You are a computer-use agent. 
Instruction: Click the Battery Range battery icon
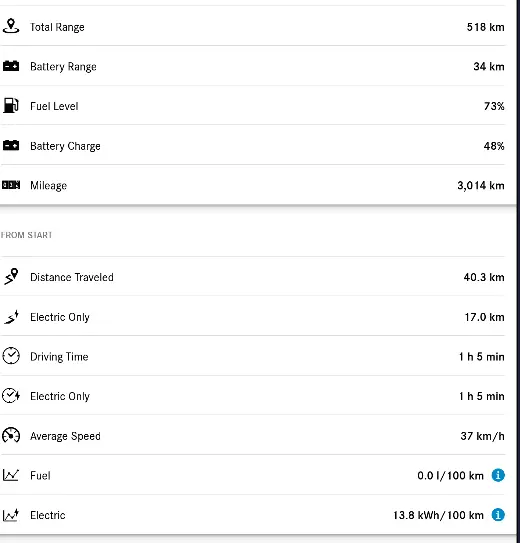click(x=11, y=66)
